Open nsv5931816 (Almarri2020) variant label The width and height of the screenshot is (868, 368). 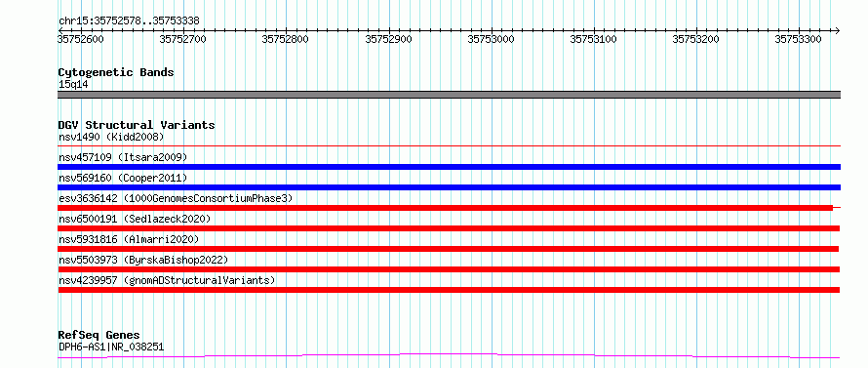tap(129, 239)
